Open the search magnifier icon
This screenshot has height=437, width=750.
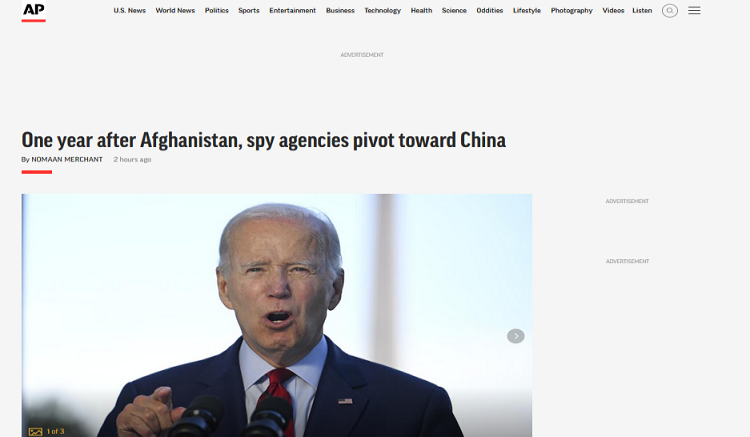(x=670, y=11)
